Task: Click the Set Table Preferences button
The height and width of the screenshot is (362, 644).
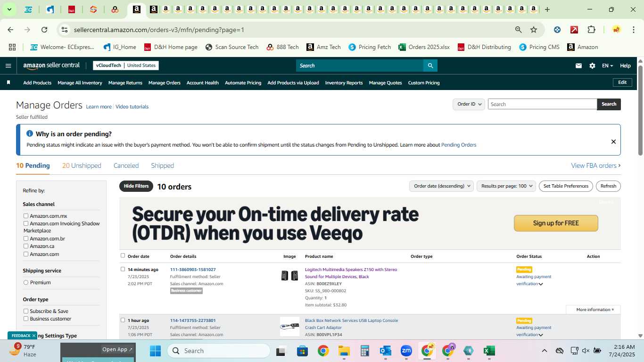Action: click(566, 186)
